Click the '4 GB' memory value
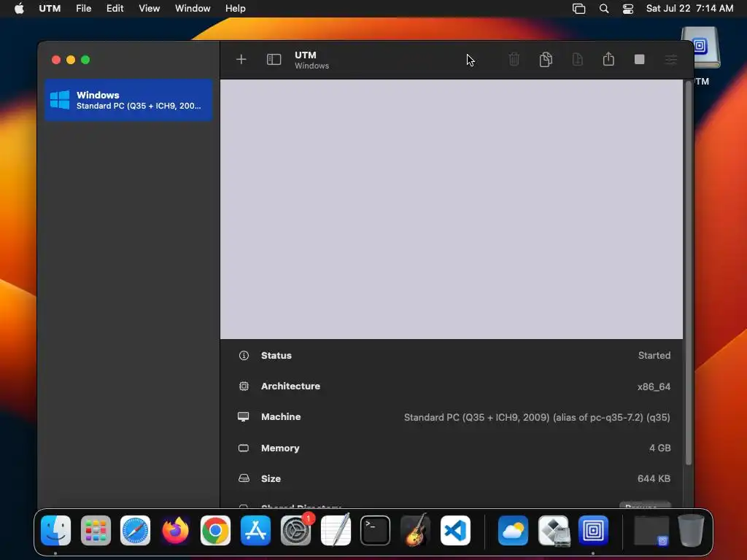This screenshot has height=560, width=747. 659,448
